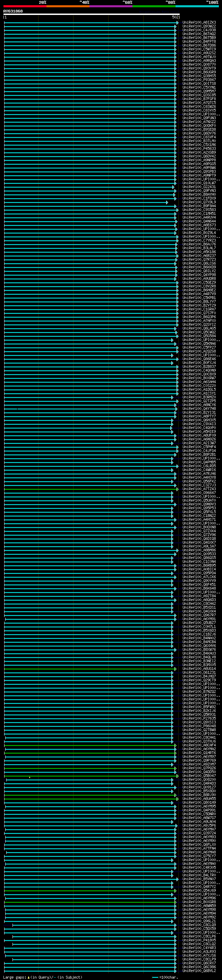Select the UniRef100_Q6BVL2 label
Viewport: 222px width, 980px height.
pos(199,971)
